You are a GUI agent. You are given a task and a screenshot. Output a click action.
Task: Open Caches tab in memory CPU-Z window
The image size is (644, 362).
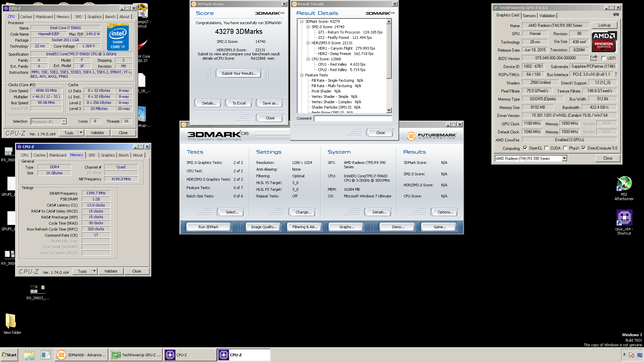[39, 155]
